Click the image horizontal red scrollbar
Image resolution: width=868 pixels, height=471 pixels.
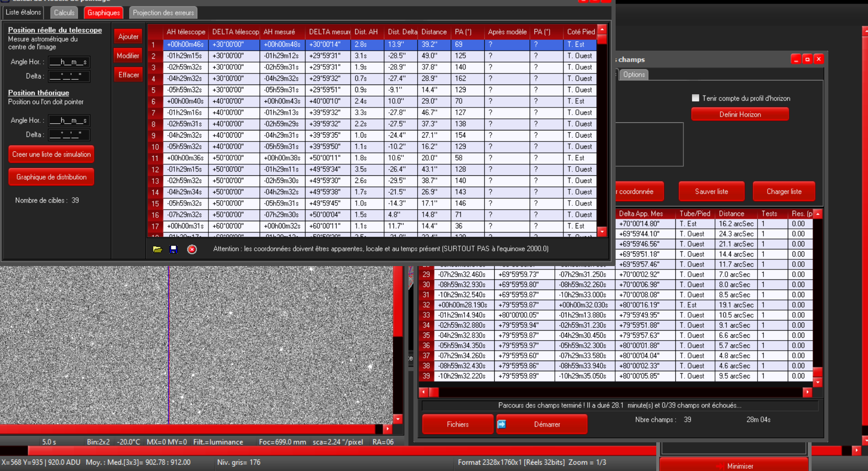click(191, 429)
